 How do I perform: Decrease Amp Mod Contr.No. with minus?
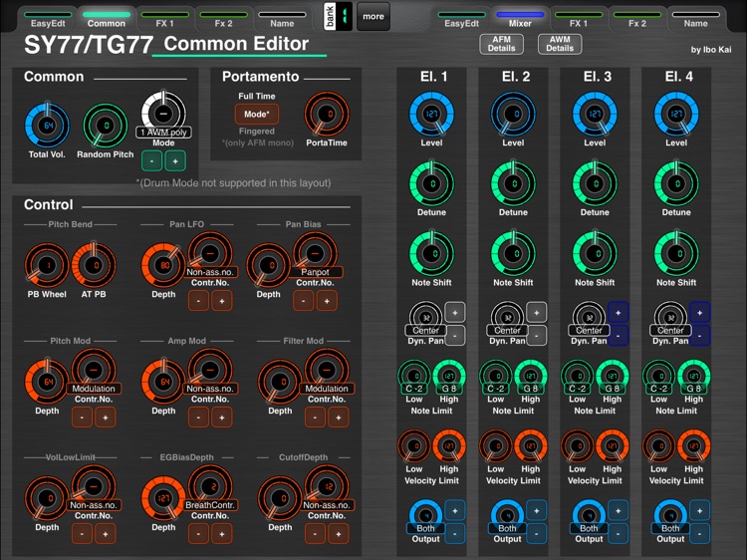tap(198, 418)
